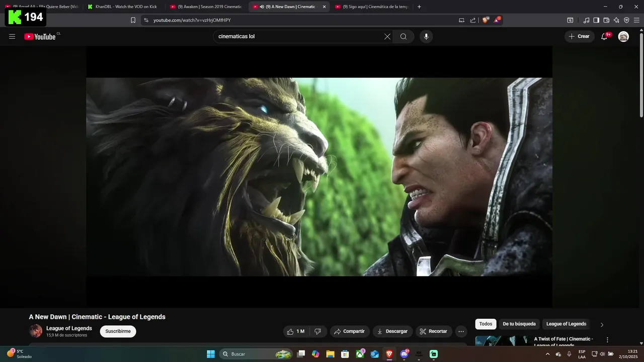
Task: Subscribe with the Suscribirme button
Action: 118,331
